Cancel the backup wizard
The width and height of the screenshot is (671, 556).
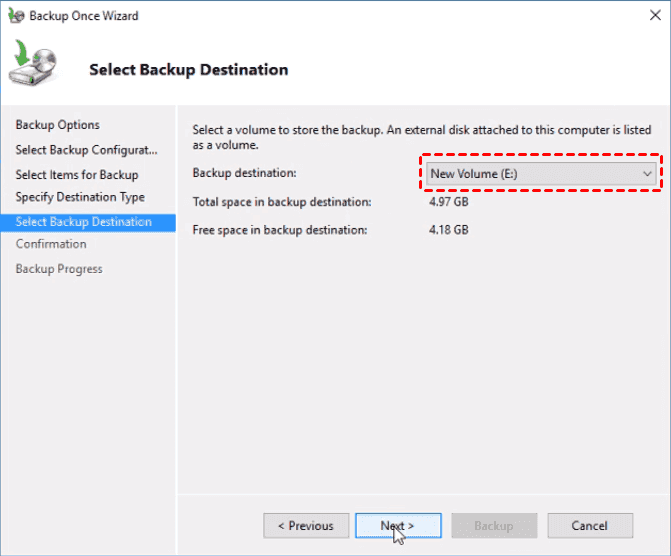coord(589,525)
